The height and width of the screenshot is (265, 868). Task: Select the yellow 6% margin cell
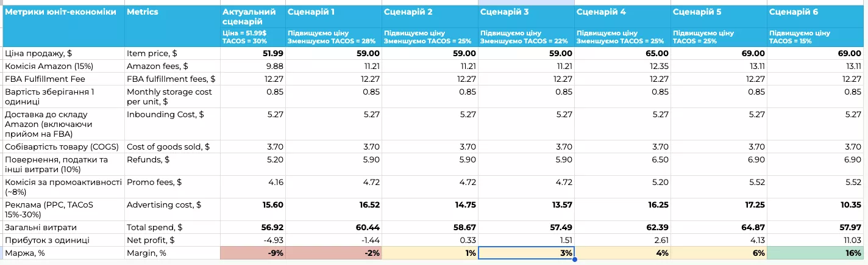[719, 253]
